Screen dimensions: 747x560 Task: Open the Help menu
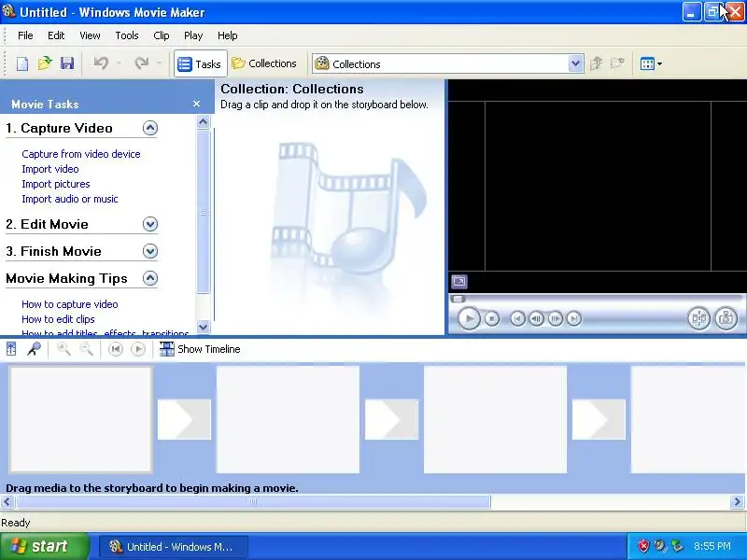click(227, 35)
